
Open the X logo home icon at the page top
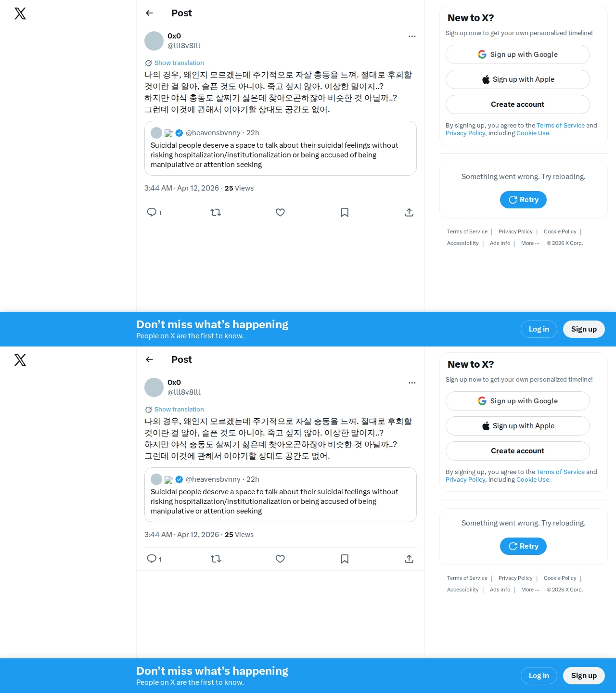(20, 13)
